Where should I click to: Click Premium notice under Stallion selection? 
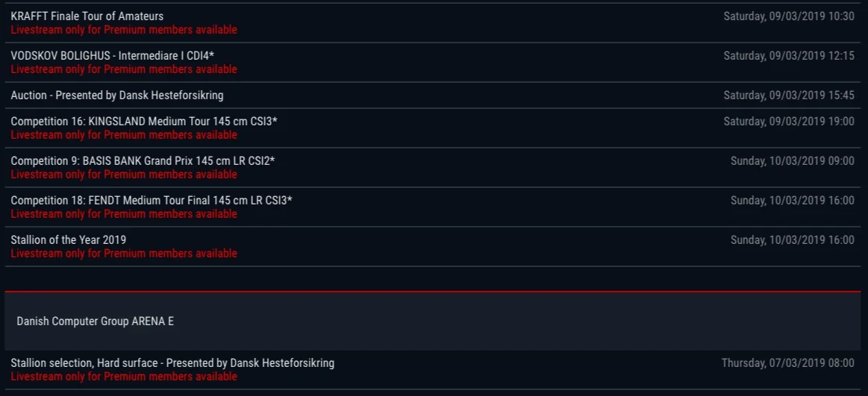coord(124,377)
